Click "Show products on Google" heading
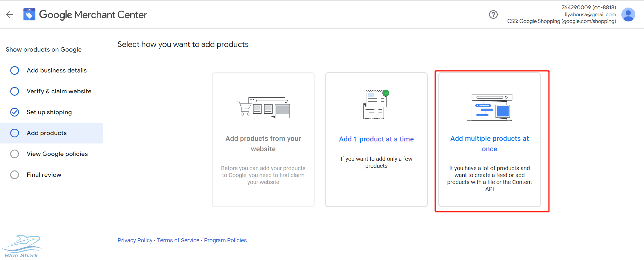 44,50
